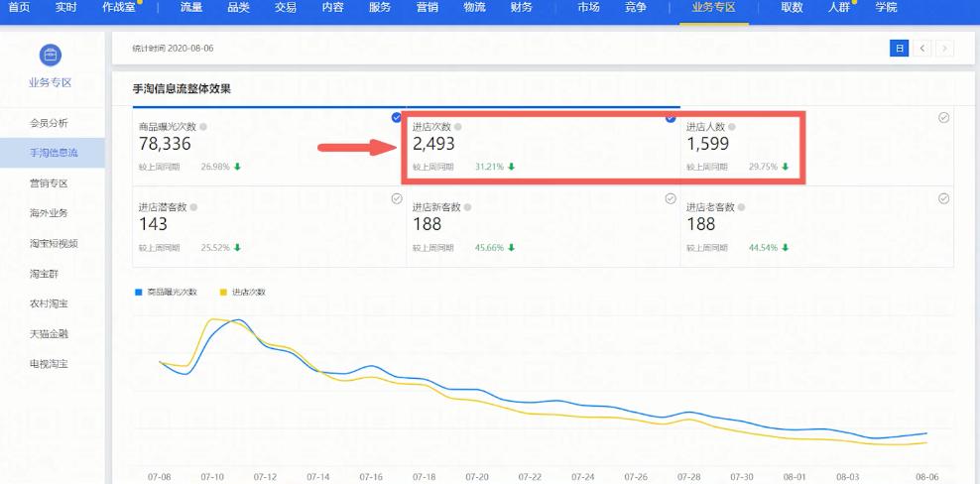Click the info dot beside 进店老客数
Screen dimensions: 980x484
pos(741,207)
